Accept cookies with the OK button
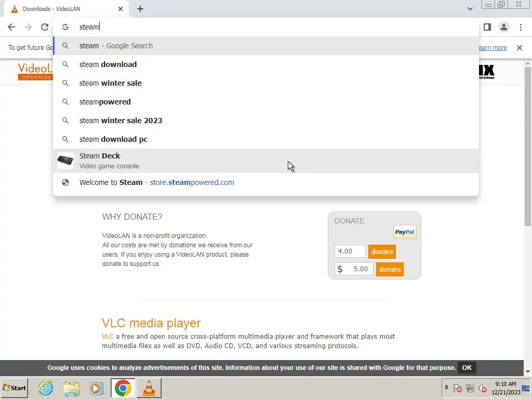 467,368
